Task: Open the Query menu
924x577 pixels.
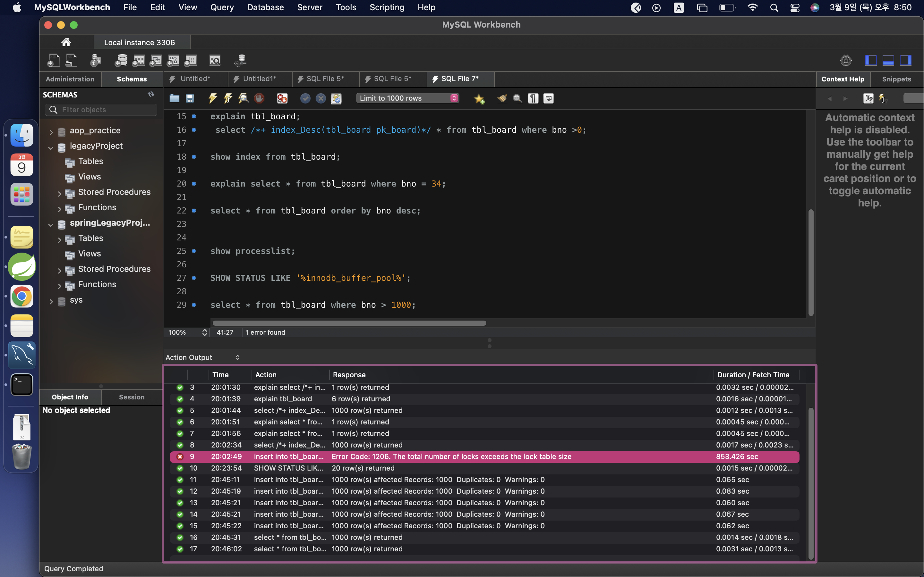Action: pos(222,7)
